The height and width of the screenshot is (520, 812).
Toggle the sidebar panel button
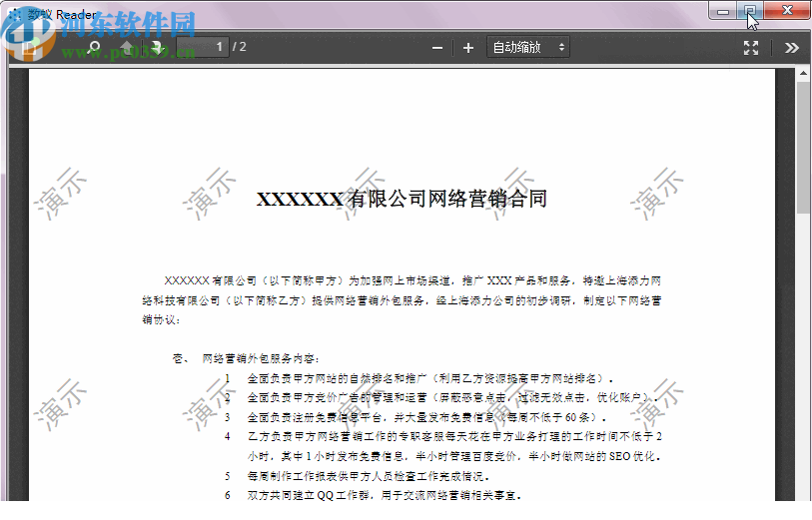click(x=30, y=48)
